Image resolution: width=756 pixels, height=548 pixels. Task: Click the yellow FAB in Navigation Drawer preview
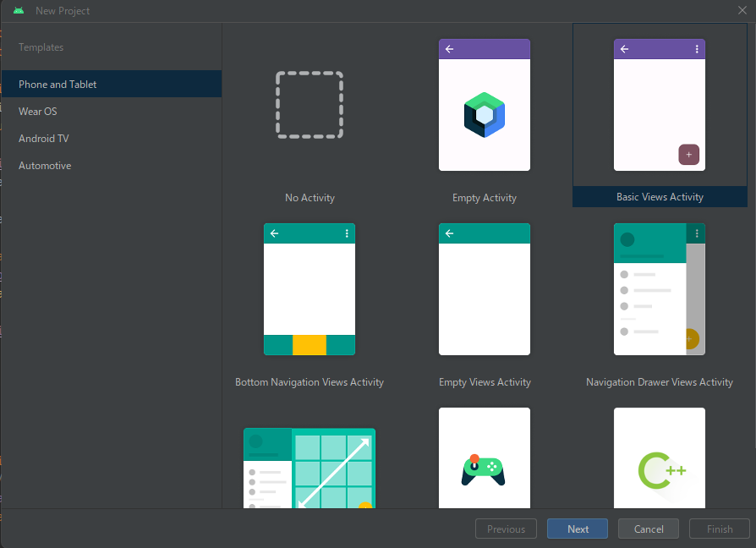coord(691,339)
